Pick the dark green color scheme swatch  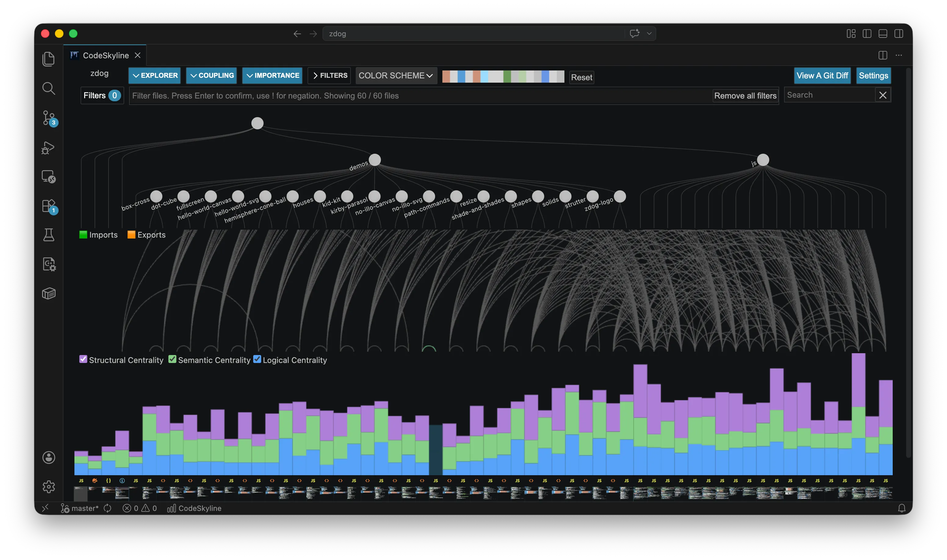[507, 77]
